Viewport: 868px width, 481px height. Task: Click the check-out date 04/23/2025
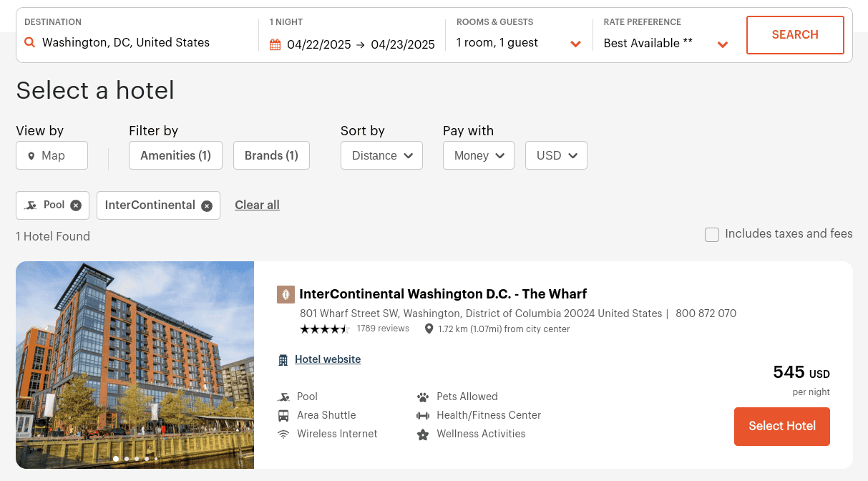pyautogui.click(x=403, y=44)
